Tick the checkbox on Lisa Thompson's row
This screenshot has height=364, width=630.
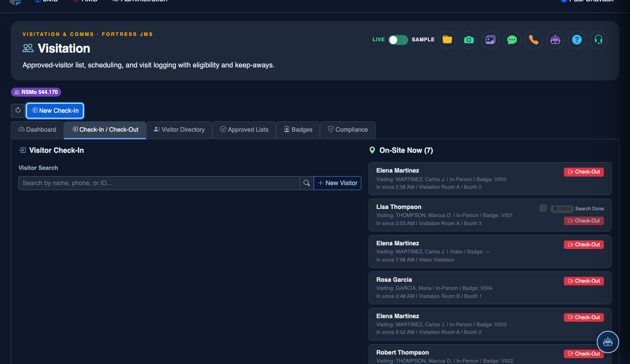pos(543,208)
